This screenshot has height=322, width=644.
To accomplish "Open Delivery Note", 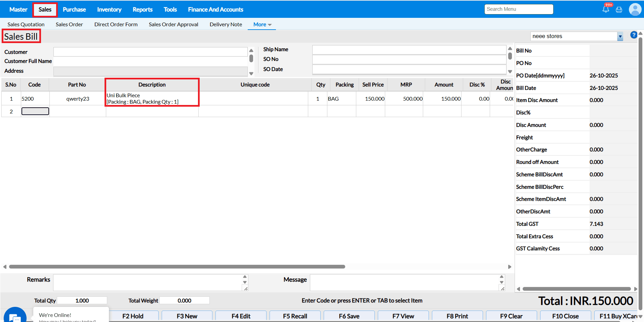I will (226, 24).
